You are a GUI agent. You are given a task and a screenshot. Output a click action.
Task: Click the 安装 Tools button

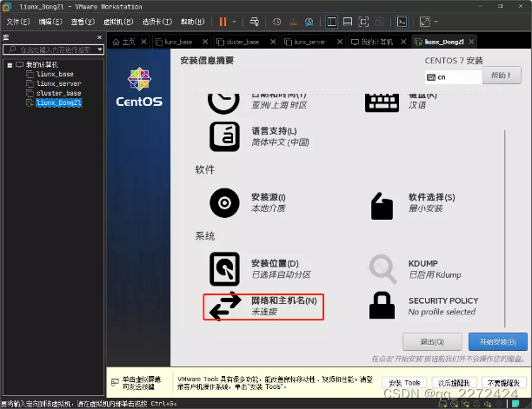pyautogui.click(x=404, y=383)
